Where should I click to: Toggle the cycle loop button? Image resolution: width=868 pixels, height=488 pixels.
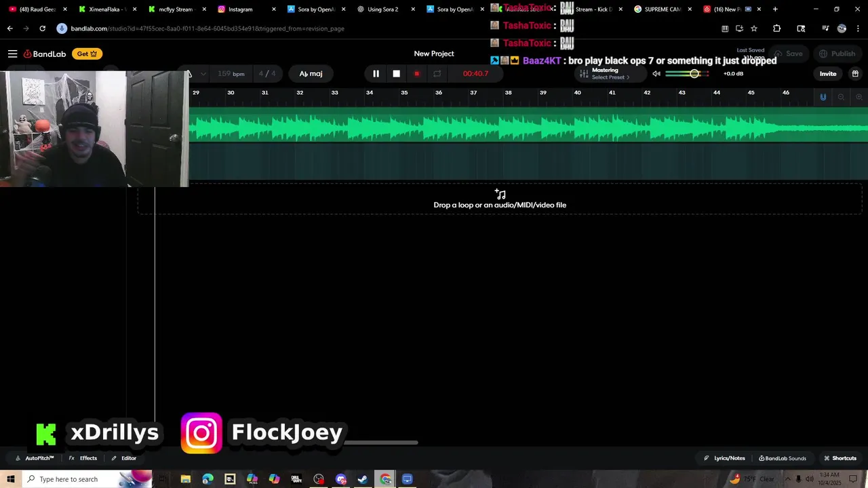[437, 74]
